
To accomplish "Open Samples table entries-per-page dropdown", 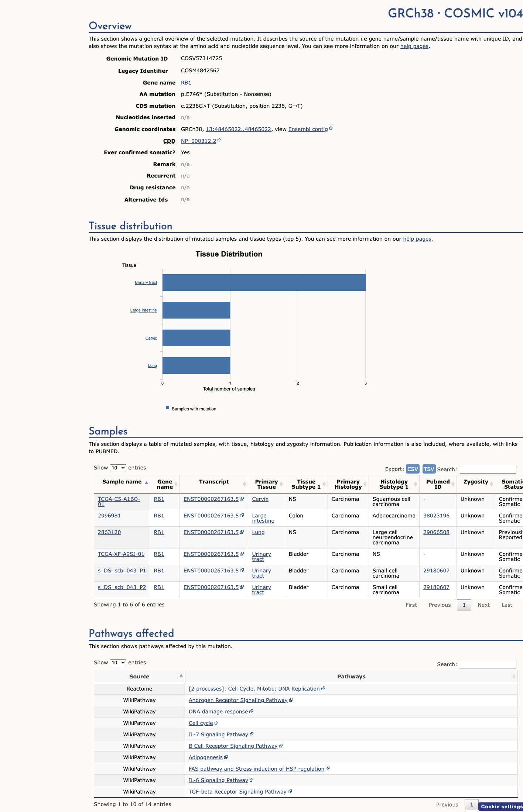I will 118,468.
